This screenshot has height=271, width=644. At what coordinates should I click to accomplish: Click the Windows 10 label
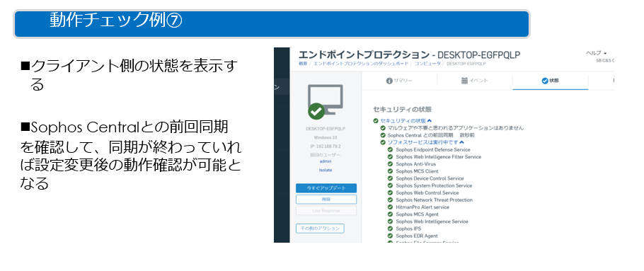click(x=326, y=137)
